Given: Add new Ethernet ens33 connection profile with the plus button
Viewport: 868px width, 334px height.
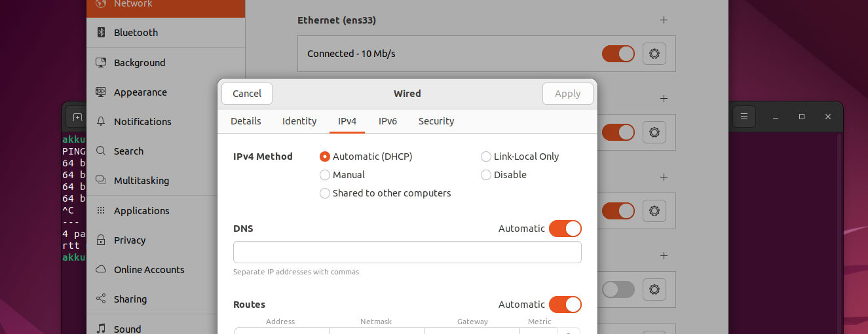Looking at the screenshot, I should point(664,20).
